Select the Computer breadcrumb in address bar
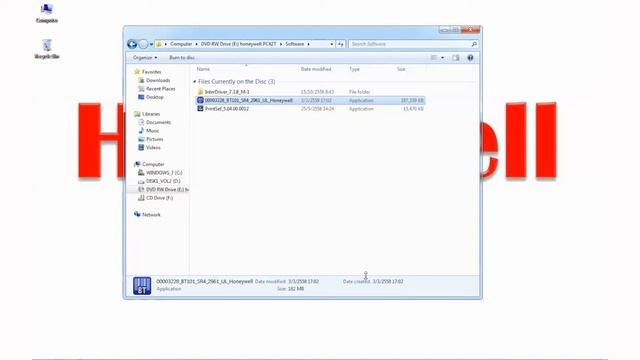The height and width of the screenshot is (360, 640). (x=181, y=44)
